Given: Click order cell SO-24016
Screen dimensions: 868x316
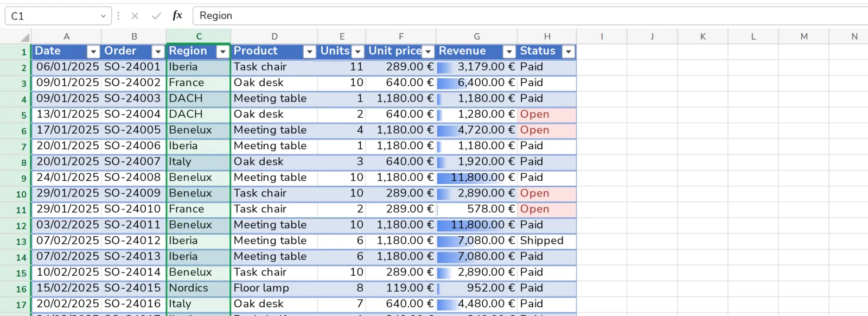Looking at the screenshot, I should click(x=134, y=304).
